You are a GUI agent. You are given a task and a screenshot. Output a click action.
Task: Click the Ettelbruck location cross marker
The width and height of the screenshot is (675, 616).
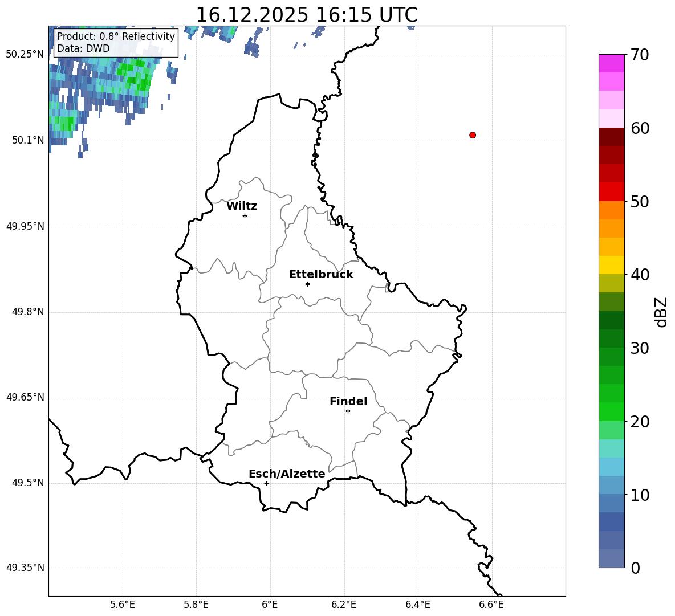coord(307,284)
